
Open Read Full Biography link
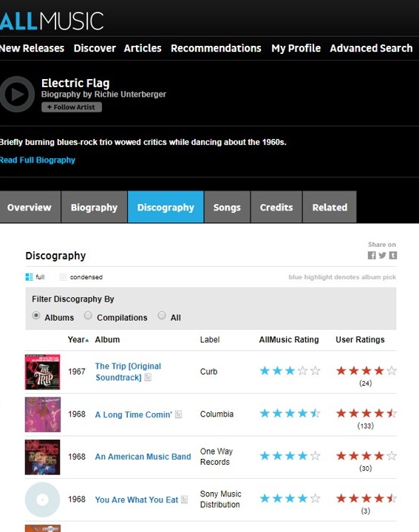tap(38, 160)
